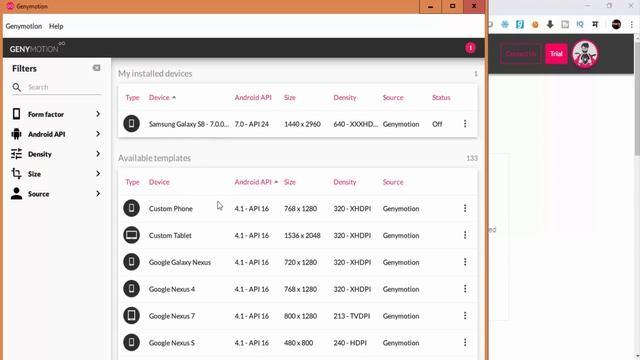This screenshot has width=640, height=360.
Task: Open options menu for Google Nexus S
Action: [465, 342]
